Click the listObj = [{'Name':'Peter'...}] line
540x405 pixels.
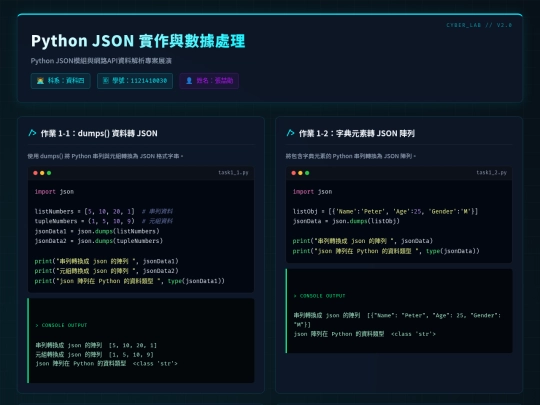pos(385,211)
